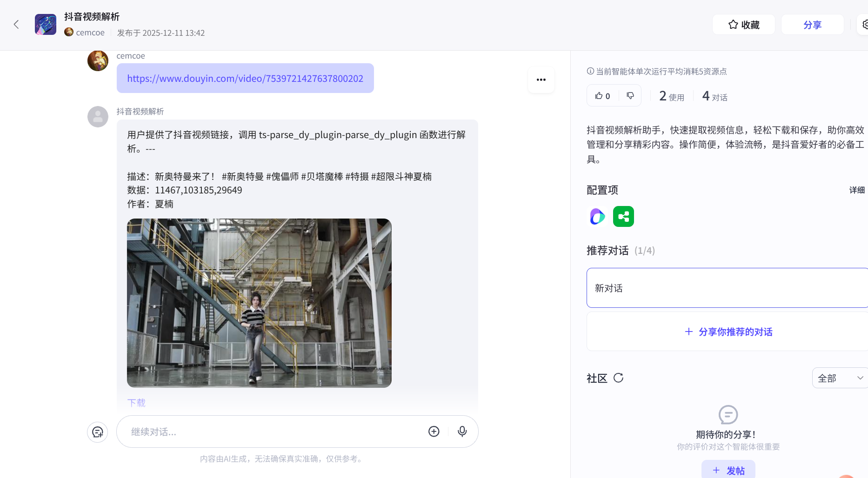Click the plus attachment icon in chat input
This screenshot has height=478, width=868.
click(x=434, y=432)
